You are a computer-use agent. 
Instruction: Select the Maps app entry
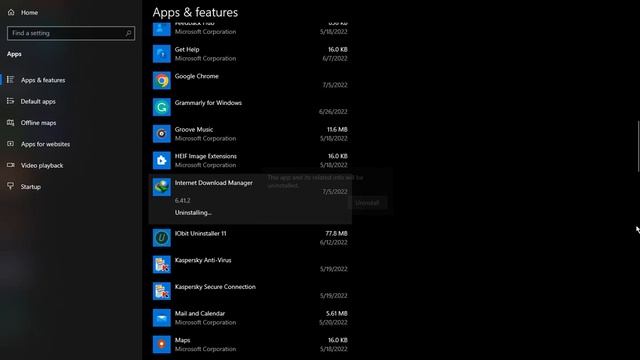[x=250, y=344]
